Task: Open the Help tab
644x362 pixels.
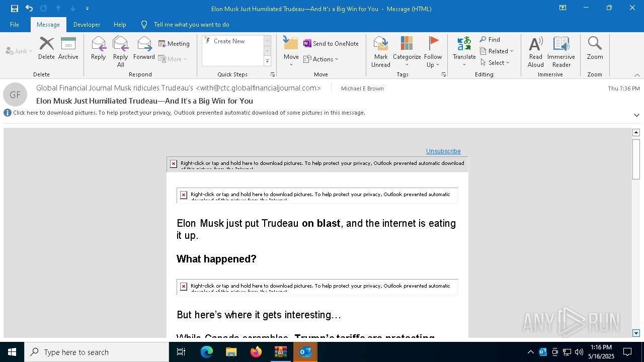Action: pos(120,24)
